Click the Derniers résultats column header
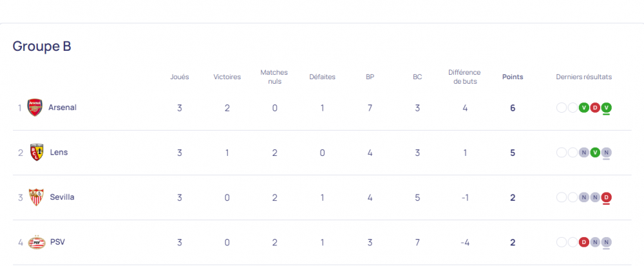Viewport: 644px width, 266px height. [583, 77]
